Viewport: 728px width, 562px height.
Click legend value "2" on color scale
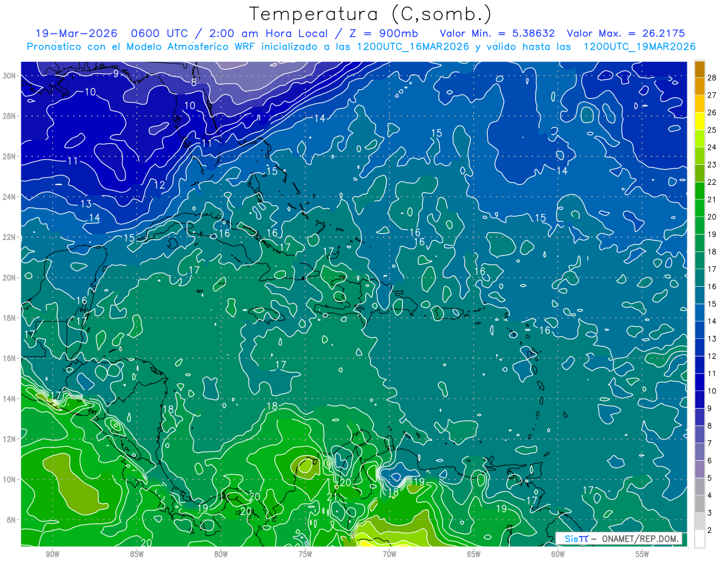[x=710, y=530]
